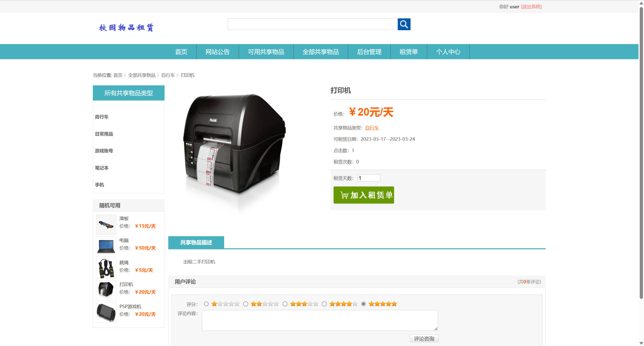Click the 加入租赁单 button
Viewport: 644px width, 346px height.
364,195
